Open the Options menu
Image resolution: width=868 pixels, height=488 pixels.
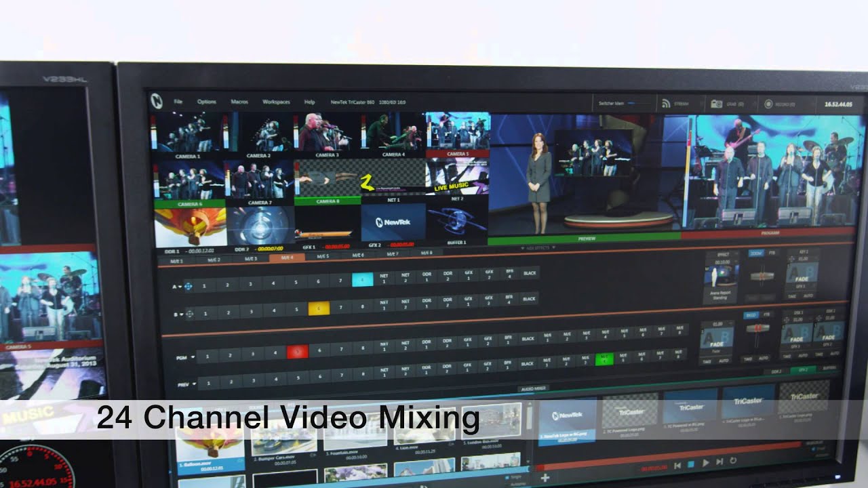[207, 102]
